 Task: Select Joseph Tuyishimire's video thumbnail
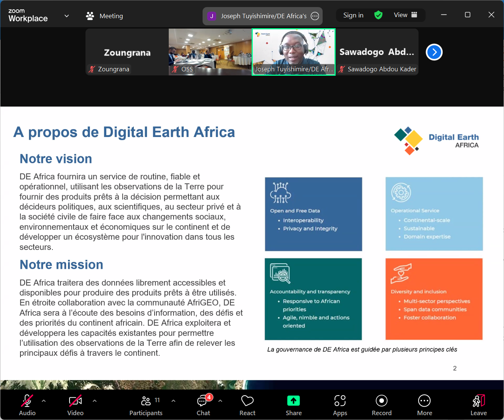294,52
